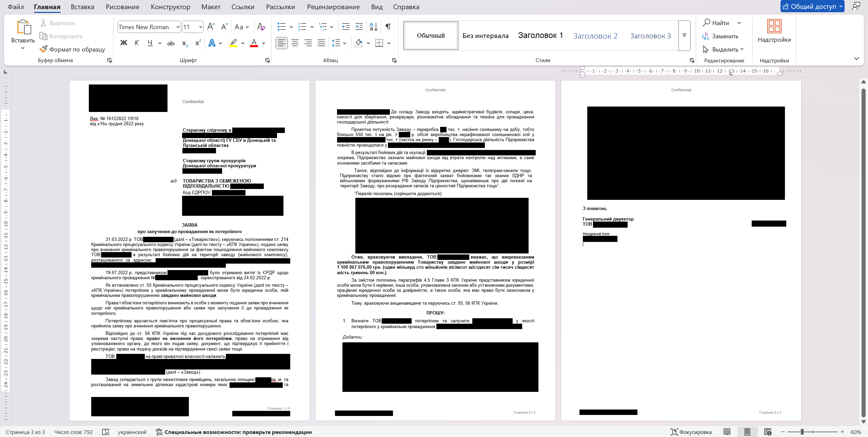Toggle right alignment of text
Image resolution: width=868 pixels, height=437 pixels.
[308, 43]
